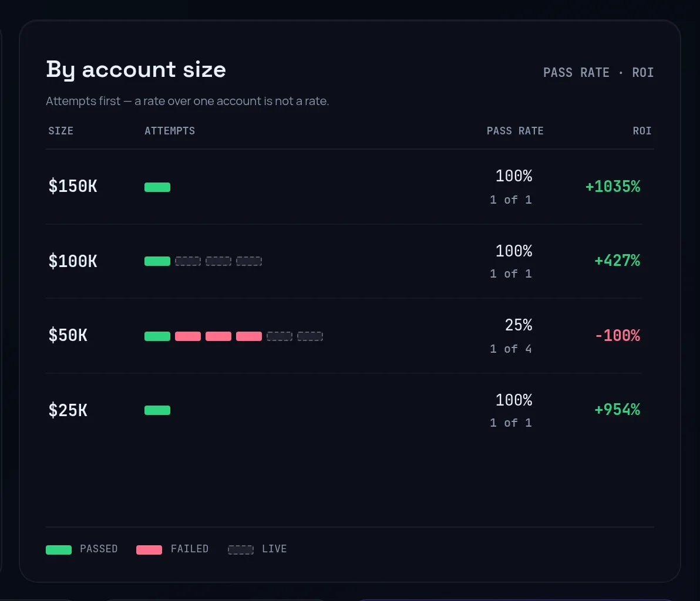This screenshot has height=601, width=700.
Task: Click the passed attempt pill in $25K row
Action: (x=157, y=410)
